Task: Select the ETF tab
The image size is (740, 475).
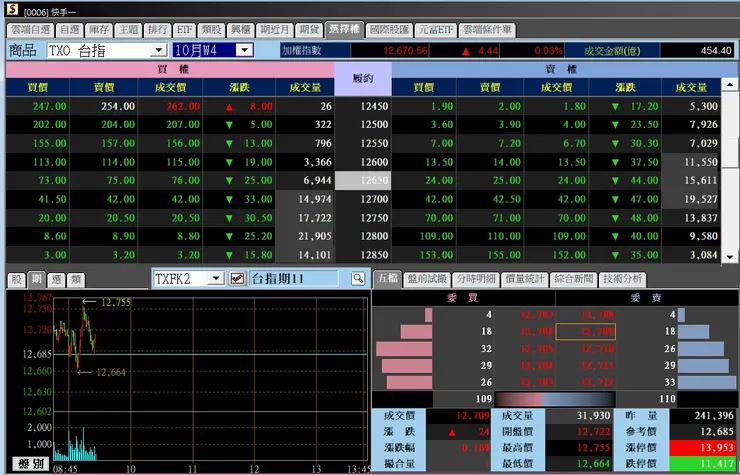Action: pyautogui.click(x=184, y=30)
